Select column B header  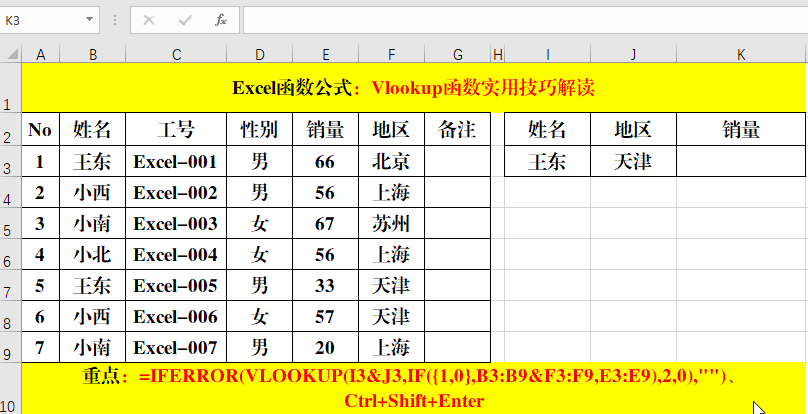93,55
